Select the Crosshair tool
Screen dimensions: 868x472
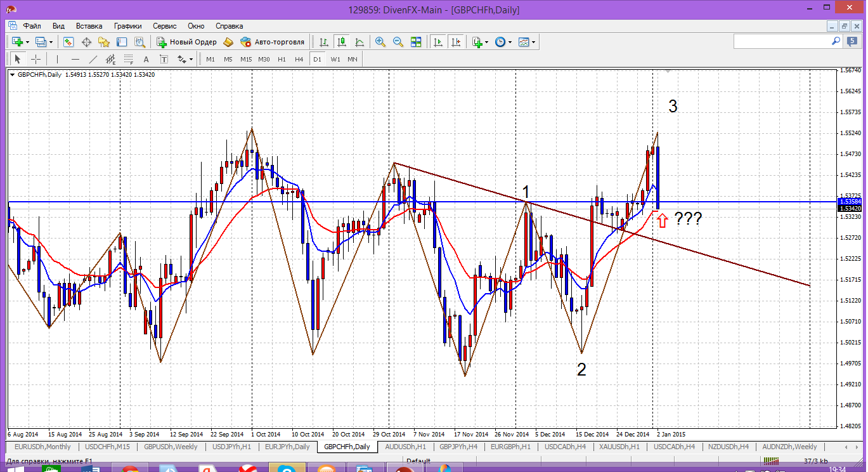pyautogui.click(x=36, y=59)
